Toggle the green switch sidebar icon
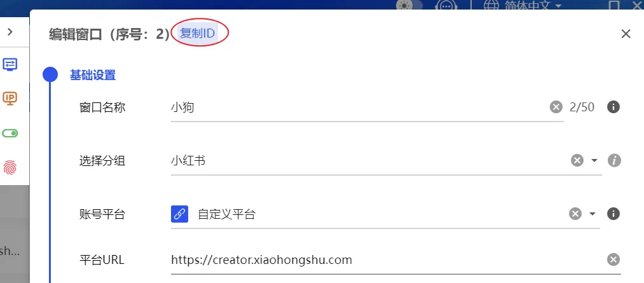Viewport: 644px width, 283px height. (10, 133)
